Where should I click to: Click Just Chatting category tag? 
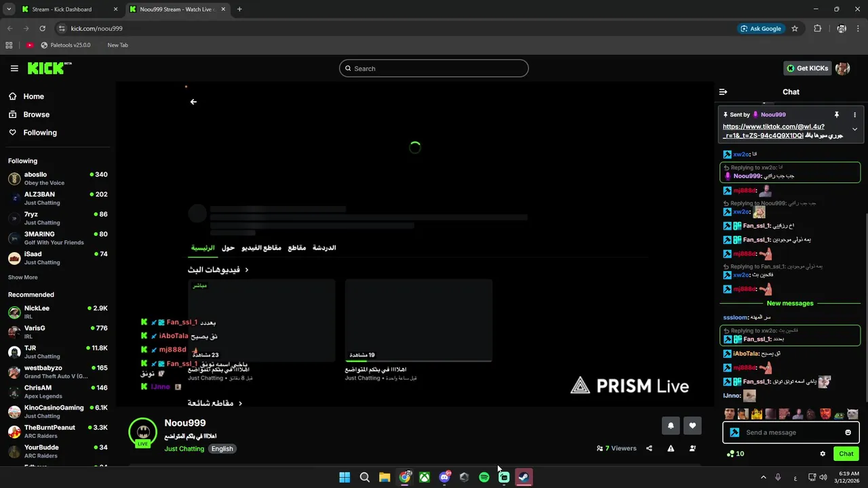click(184, 449)
